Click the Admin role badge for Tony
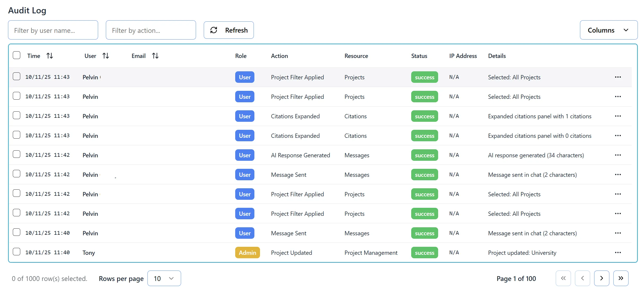The height and width of the screenshot is (305, 644). [247, 252]
